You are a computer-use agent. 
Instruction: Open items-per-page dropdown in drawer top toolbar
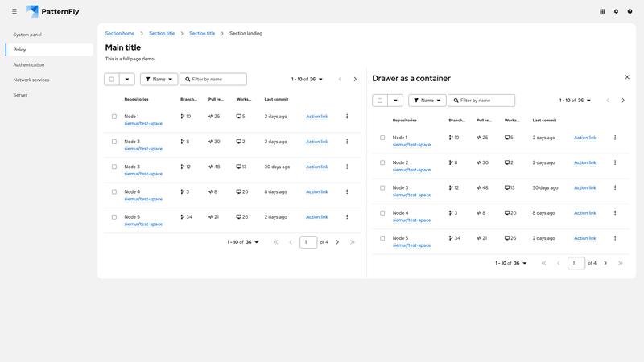click(575, 101)
